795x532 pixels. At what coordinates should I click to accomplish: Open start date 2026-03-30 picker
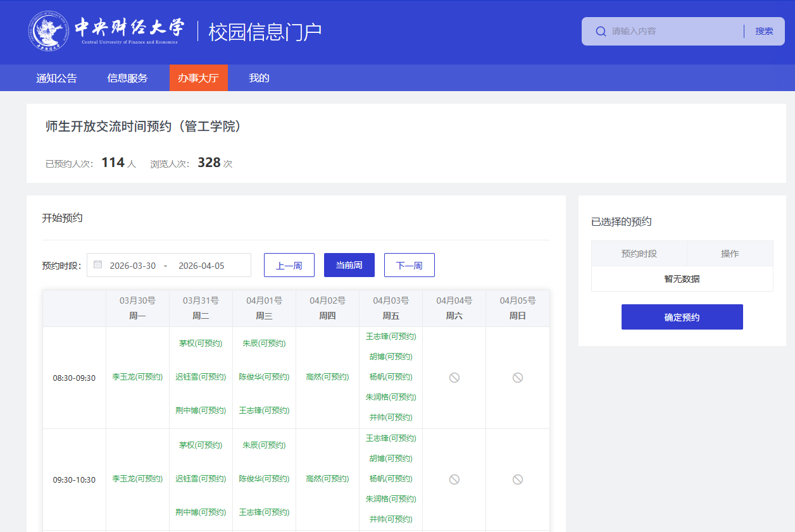[133, 266]
